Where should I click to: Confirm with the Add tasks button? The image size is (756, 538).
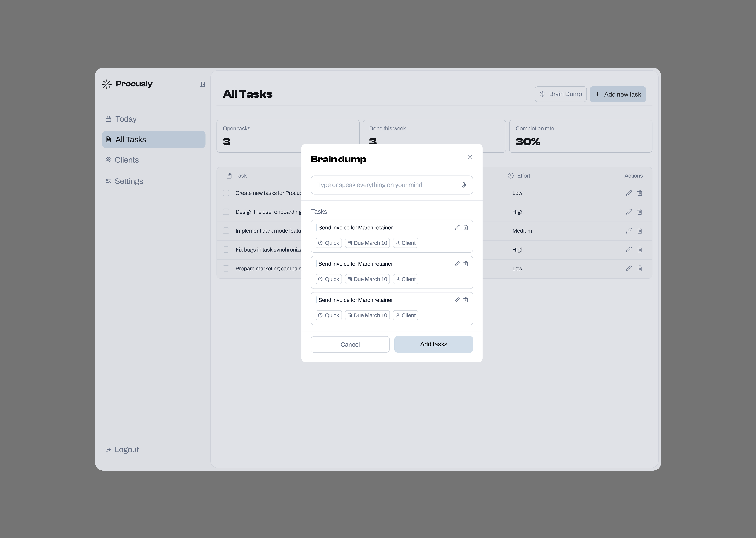tap(434, 345)
